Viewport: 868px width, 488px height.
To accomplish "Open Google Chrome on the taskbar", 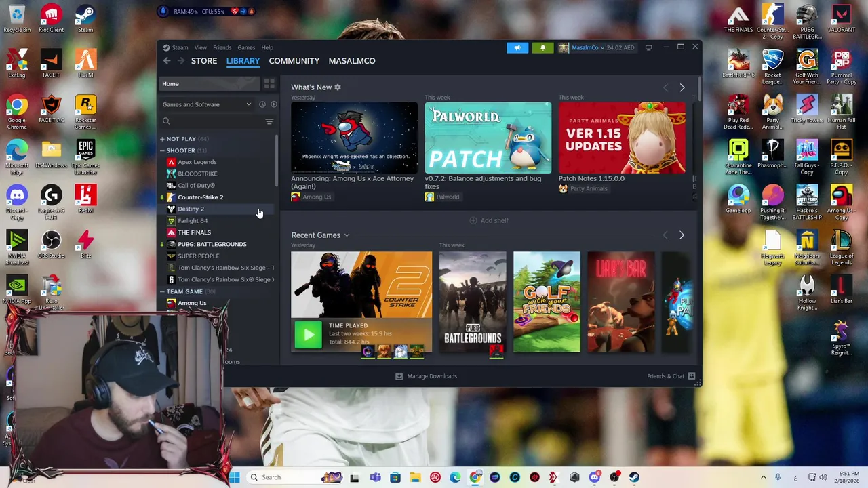I will click(475, 477).
